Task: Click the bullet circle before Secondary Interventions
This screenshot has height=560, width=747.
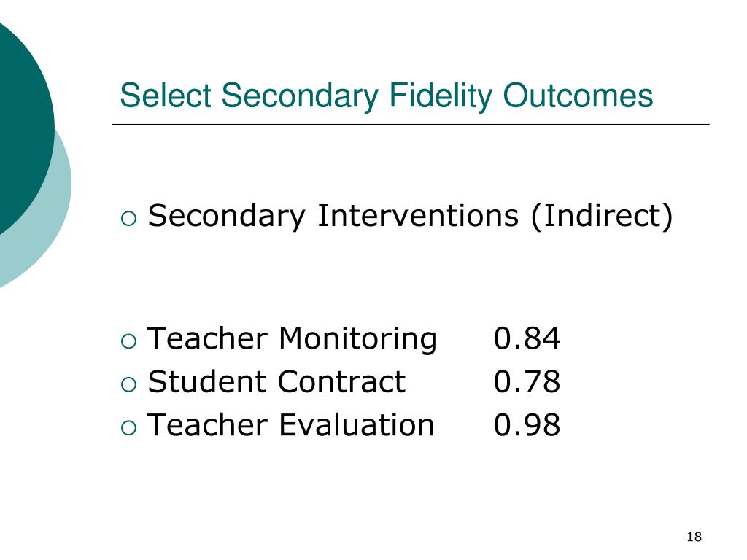Action: click(128, 219)
